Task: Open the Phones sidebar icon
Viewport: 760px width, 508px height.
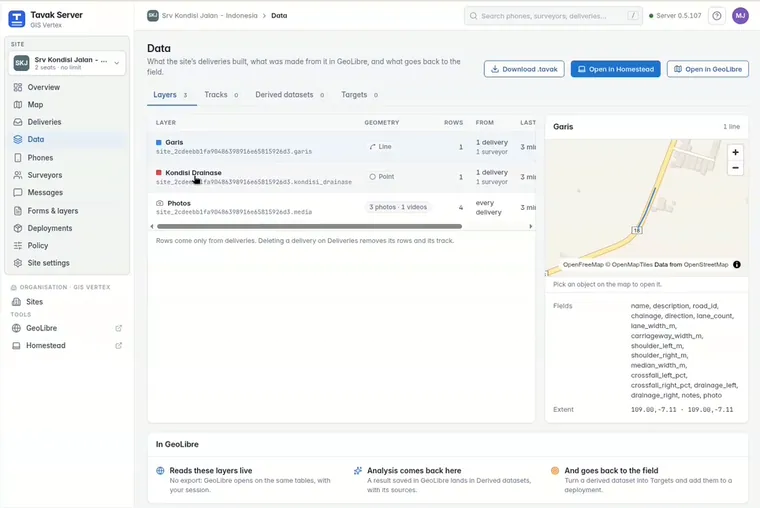Action: (x=18, y=158)
